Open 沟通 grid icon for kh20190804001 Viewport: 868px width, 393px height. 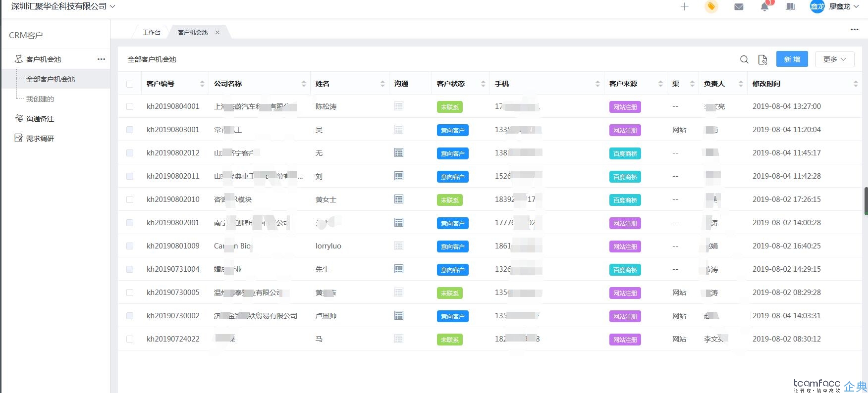(x=399, y=106)
